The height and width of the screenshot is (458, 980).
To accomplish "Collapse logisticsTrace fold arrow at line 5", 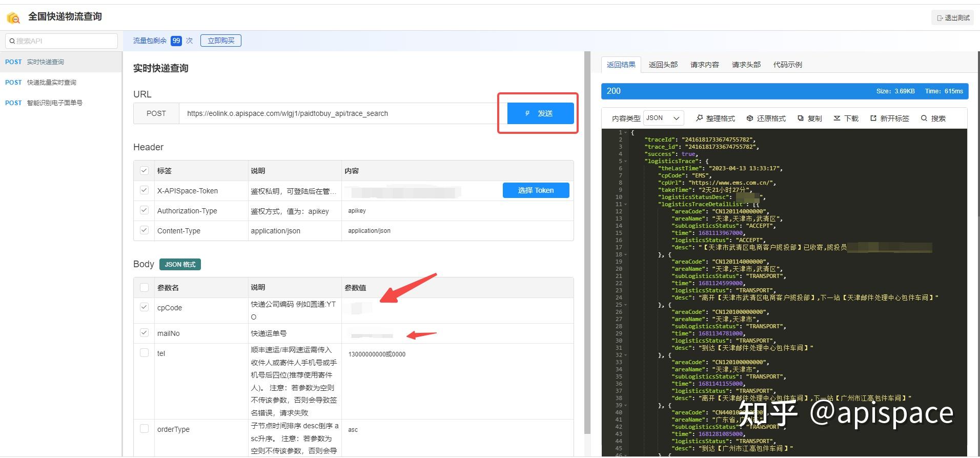I will 626,161.
